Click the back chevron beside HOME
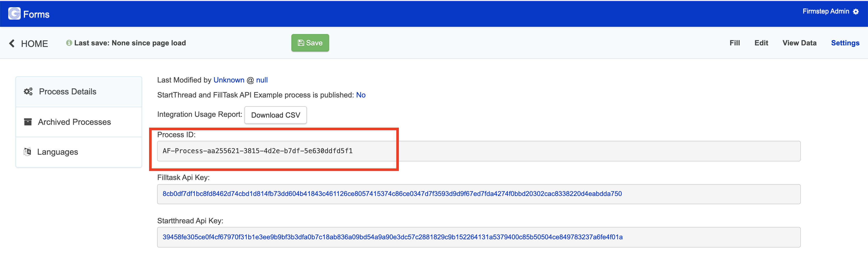The width and height of the screenshot is (868, 262). pyautogui.click(x=12, y=43)
